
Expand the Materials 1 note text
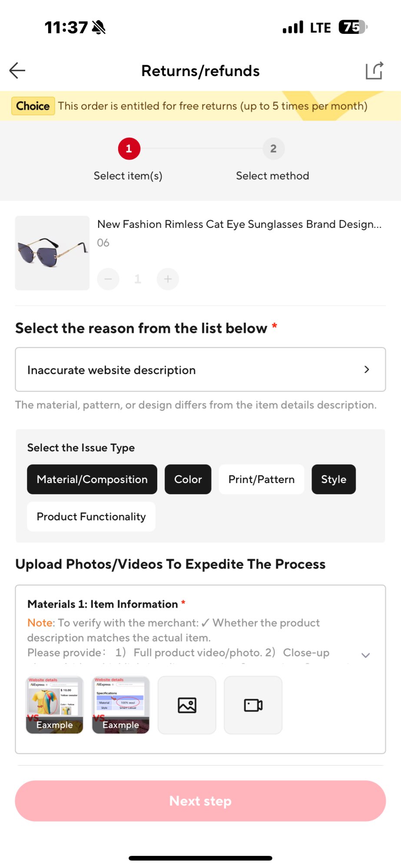coord(366,655)
